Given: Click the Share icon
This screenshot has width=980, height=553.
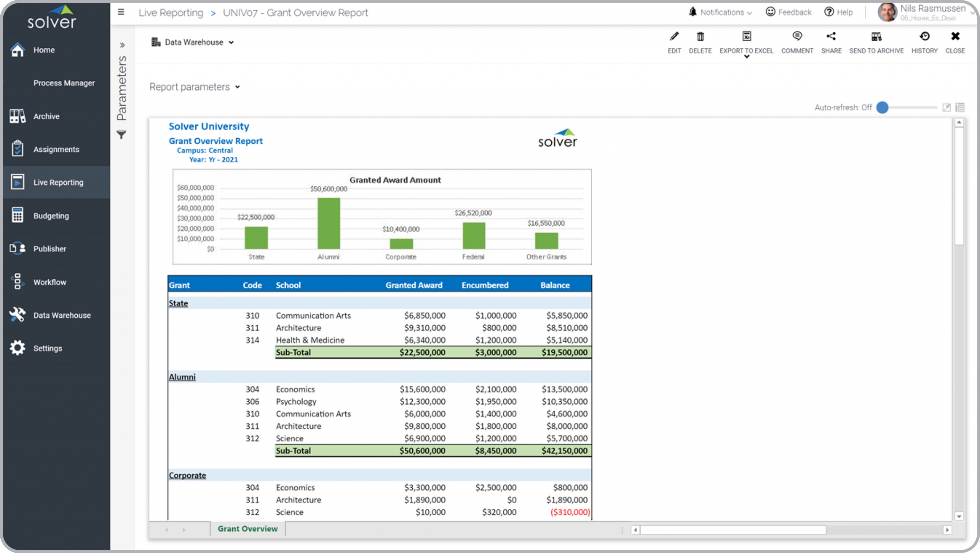Looking at the screenshot, I should tap(831, 37).
